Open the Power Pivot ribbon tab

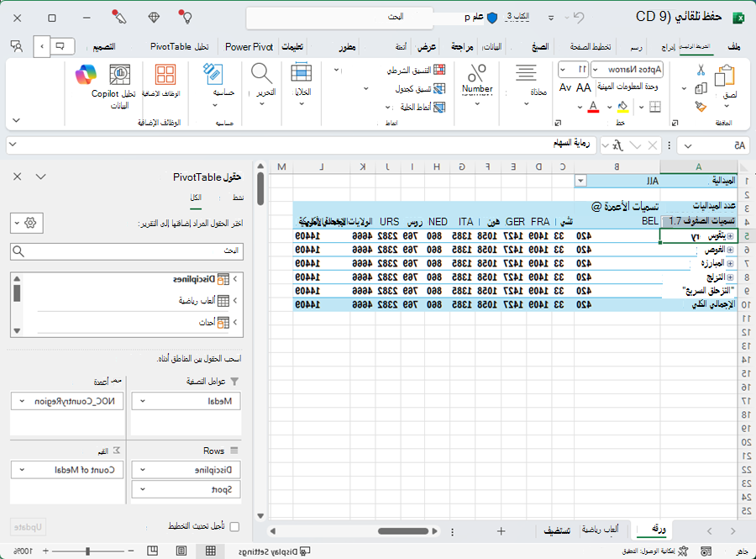[249, 47]
